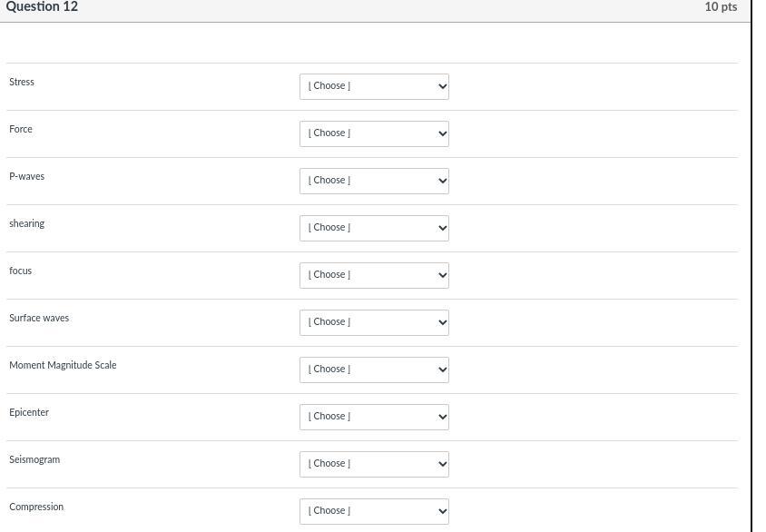
Task: Open the P-waves matching dropdown
Action: [374, 181]
